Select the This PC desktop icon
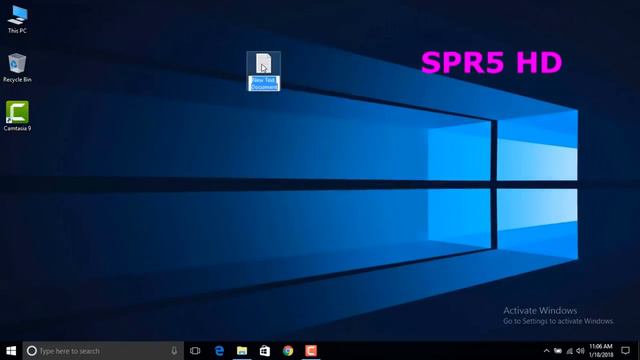640x360 pixels. pos(17,18)
